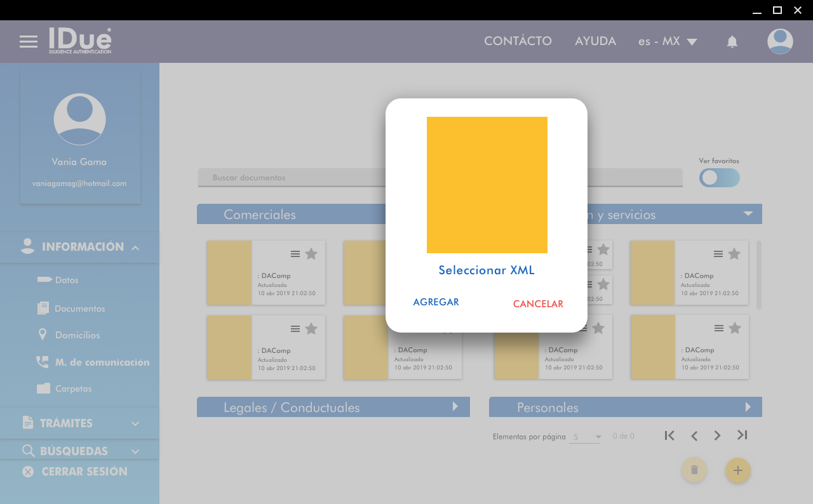Open Elementos por página dropdown
This screenshot has height=504, width=813.
585,437
